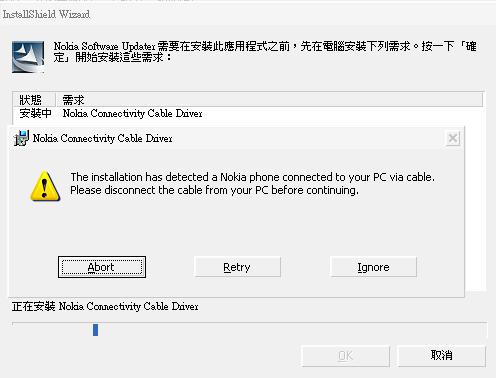This screenshot has height=378, width=496.
Task: Click the Nokia Connectivity Cable Driver dialog title text
Action: [x=103, y=138]
